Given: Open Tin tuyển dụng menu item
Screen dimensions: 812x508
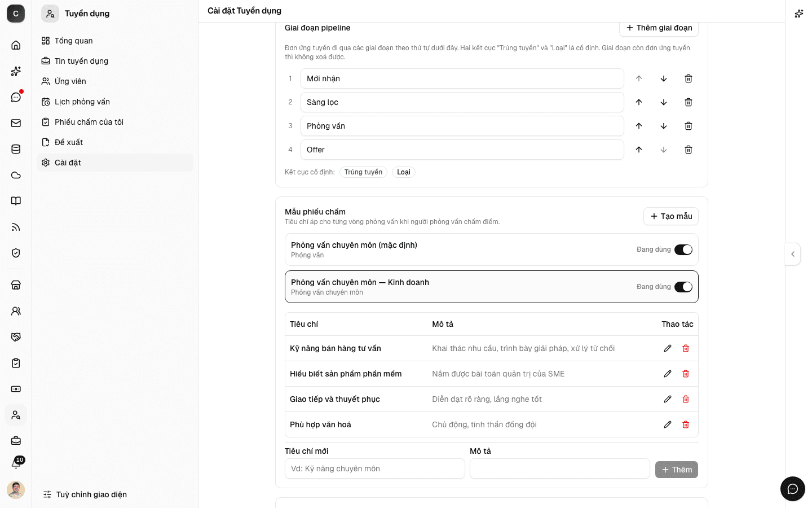Looking at the screenshot, I should 115,61.
